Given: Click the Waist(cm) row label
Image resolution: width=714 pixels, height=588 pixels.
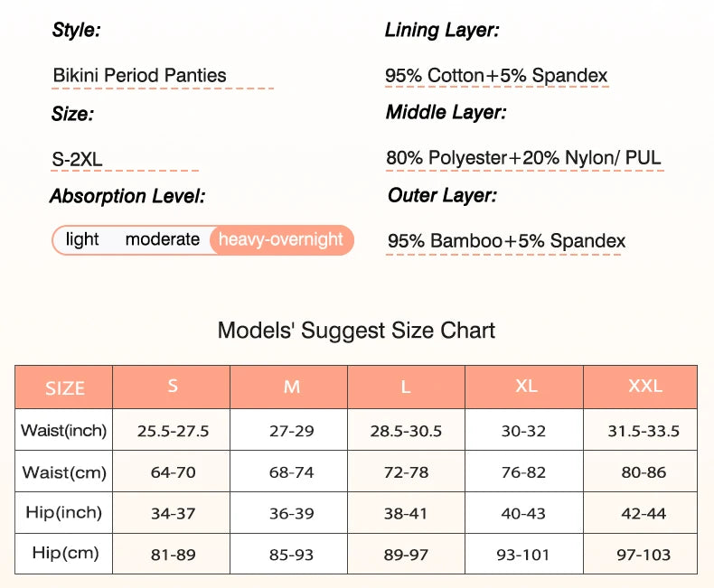Looking at the screenshot, I should tap(64, 472).
